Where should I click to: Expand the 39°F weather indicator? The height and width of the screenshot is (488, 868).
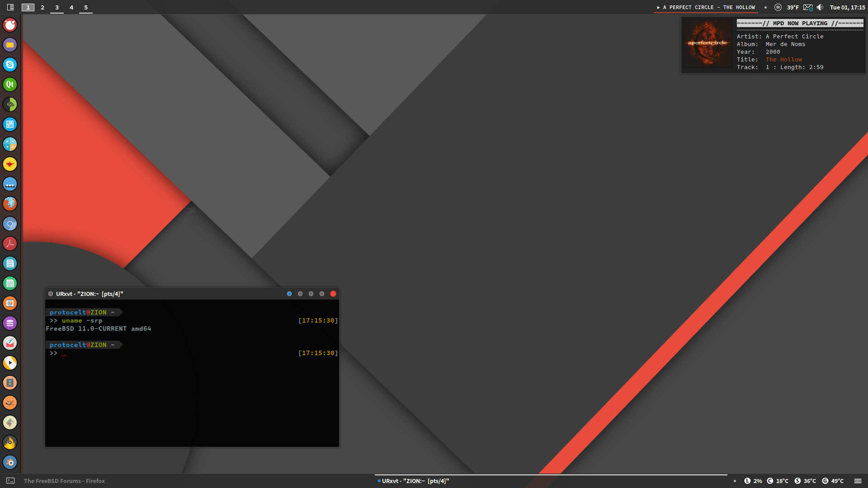(793, 7)
